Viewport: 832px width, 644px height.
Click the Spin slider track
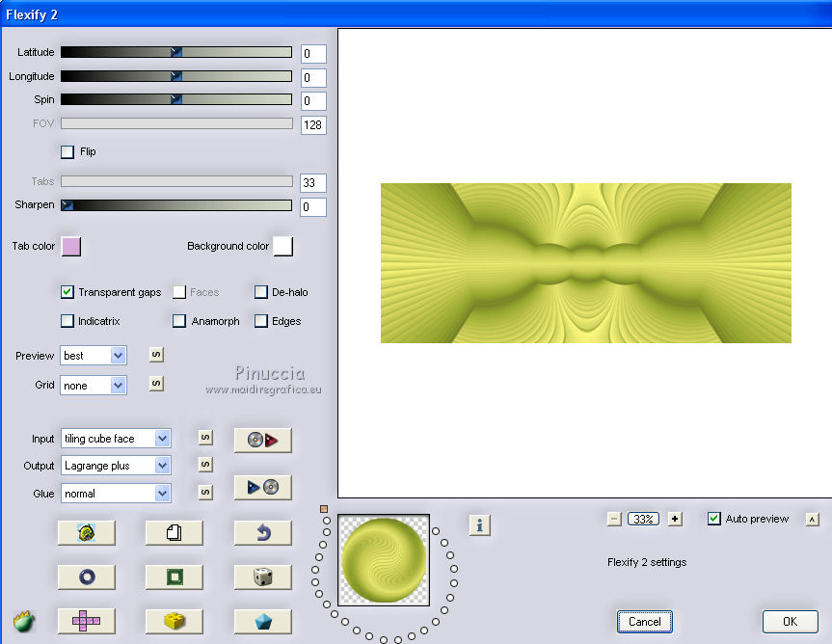pyautogui.click(x=176, y=99)
